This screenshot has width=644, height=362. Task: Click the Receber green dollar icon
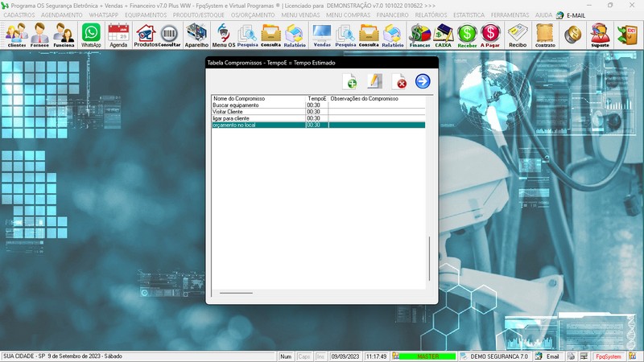pos(467,35)
